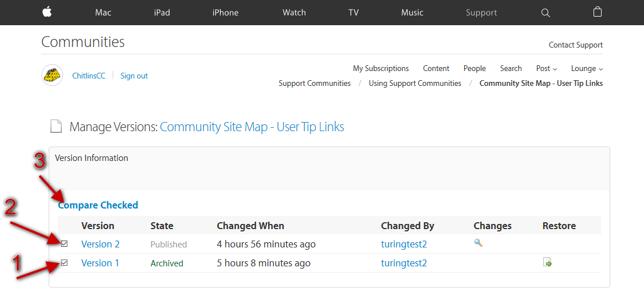The height and width of the screenshot is (307, 644).
Task: Open turingtest2 profile in Version 1 row
Action: coord(404,263)
